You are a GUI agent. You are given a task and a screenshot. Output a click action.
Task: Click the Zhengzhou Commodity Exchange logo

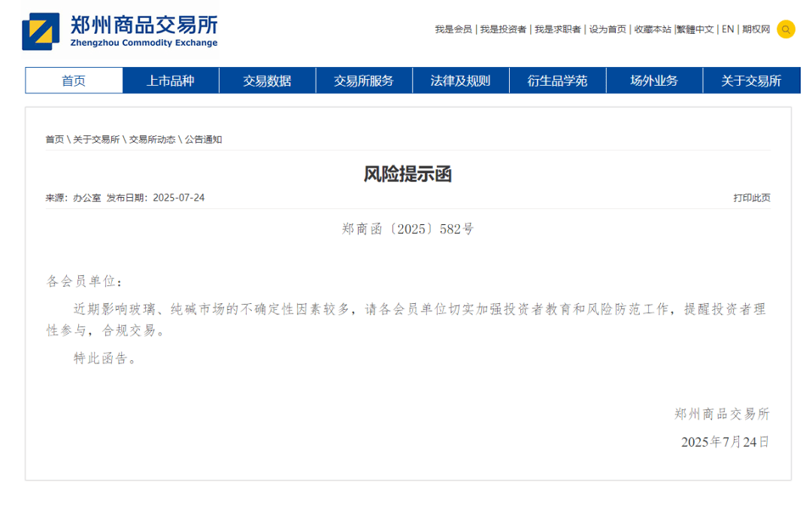click(x=120, y=31)
